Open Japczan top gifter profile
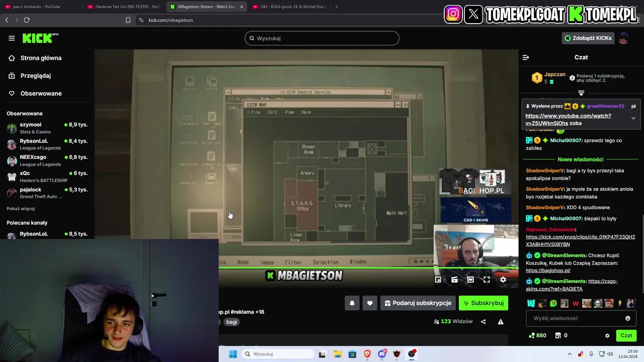644x362 pixels. (555, 74)
